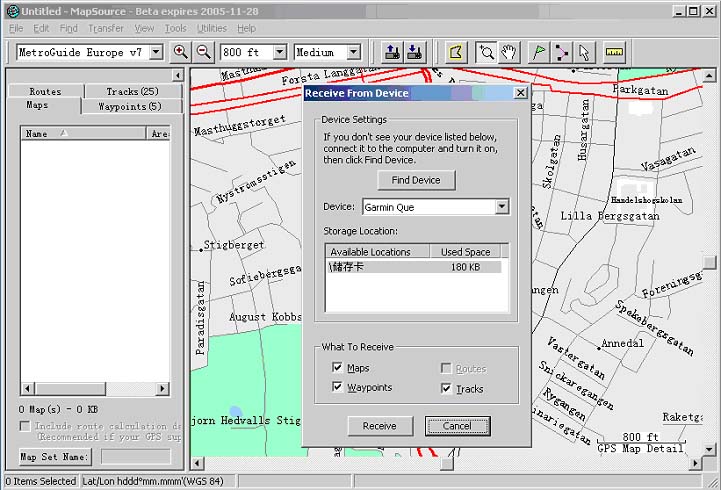Click the zoom in magnifier icon
Viewport: 721px width, 490px height.
pyautogui.click(x=180, y=52)
